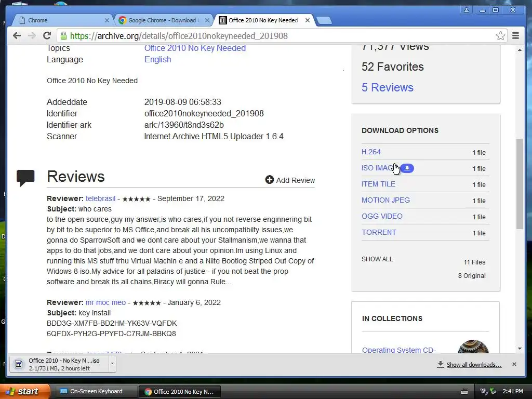
Task: Close the Google Chrome - Download tab
Action: coord(207,20)
